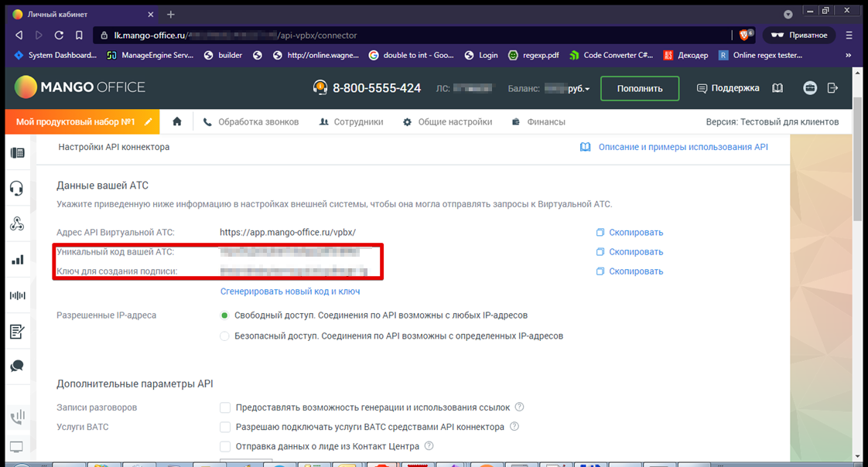Screen dimensions: 868x467
Task: Open the browser tab search dropdown arrow
Action: pos(788,14)
